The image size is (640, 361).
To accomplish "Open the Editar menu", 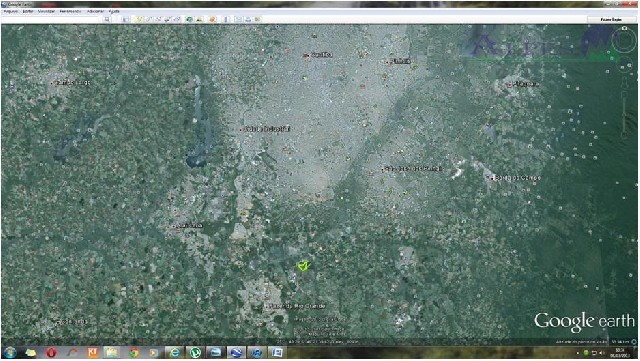I will point(28,11).
